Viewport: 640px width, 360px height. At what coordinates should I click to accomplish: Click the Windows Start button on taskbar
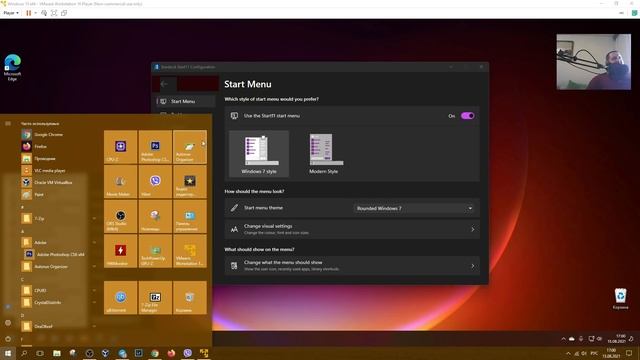(8, 353)
